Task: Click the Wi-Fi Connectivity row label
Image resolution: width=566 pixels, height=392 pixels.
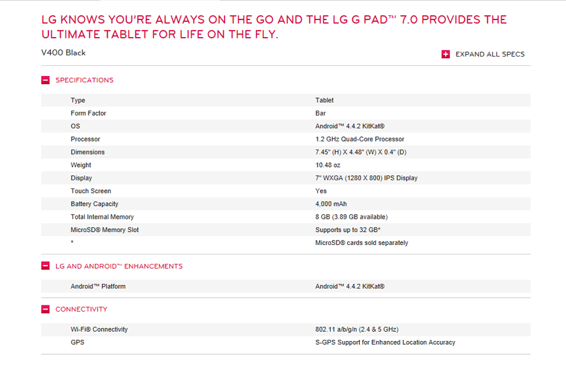Action: 99,330
